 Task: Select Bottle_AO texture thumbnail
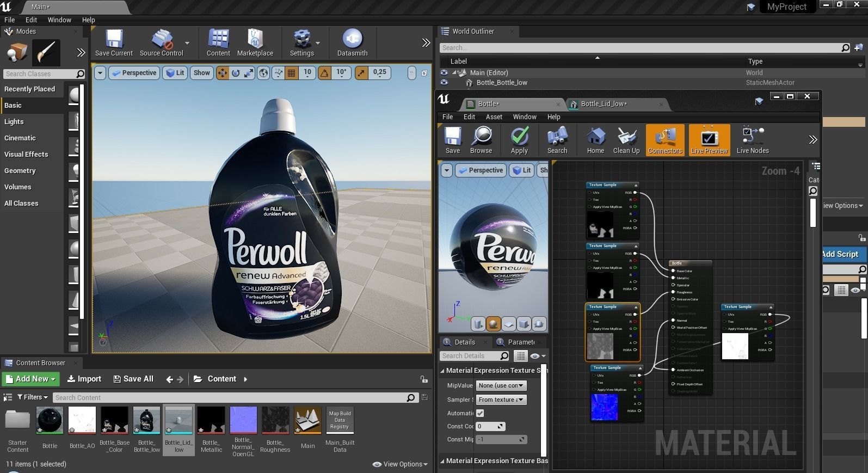[82, 420]
